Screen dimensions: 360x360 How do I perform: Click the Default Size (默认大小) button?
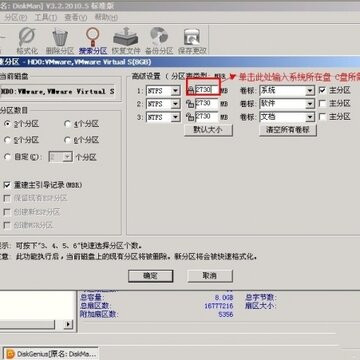208,130
